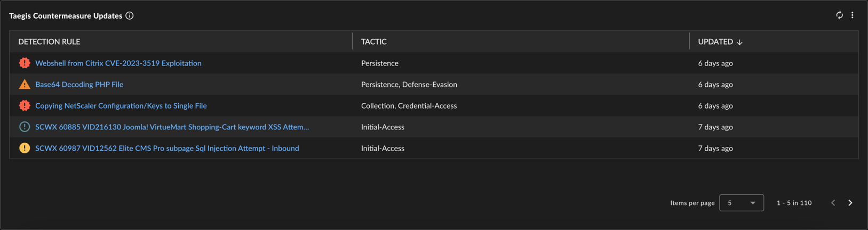868x230 pixels.
Task: Open Copying NetScaler Configuration/Keys rule link
Action: click(121, 105)
